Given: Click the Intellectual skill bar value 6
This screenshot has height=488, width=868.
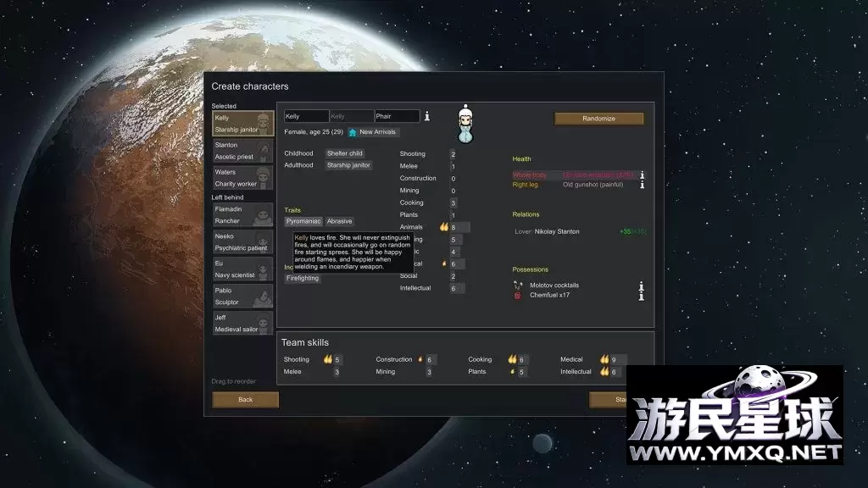Looking at the screenshot, I should pos(457,288).
